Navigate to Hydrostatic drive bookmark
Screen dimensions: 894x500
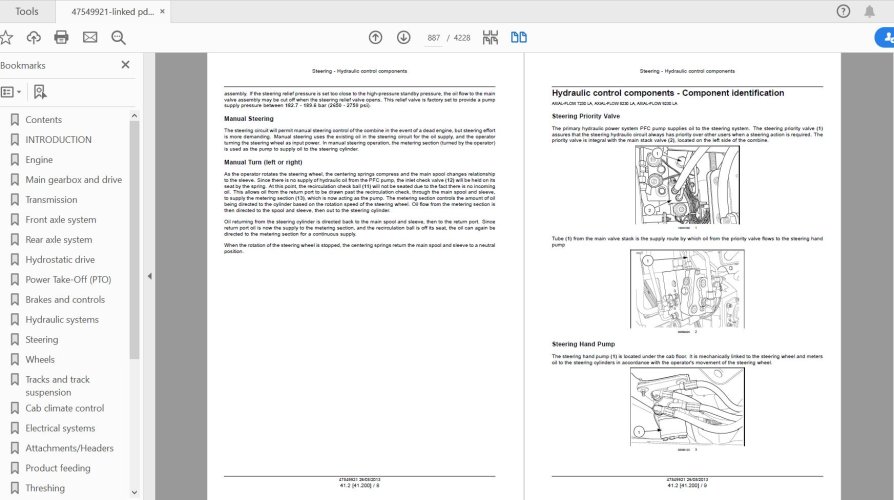tap(60, 259)
